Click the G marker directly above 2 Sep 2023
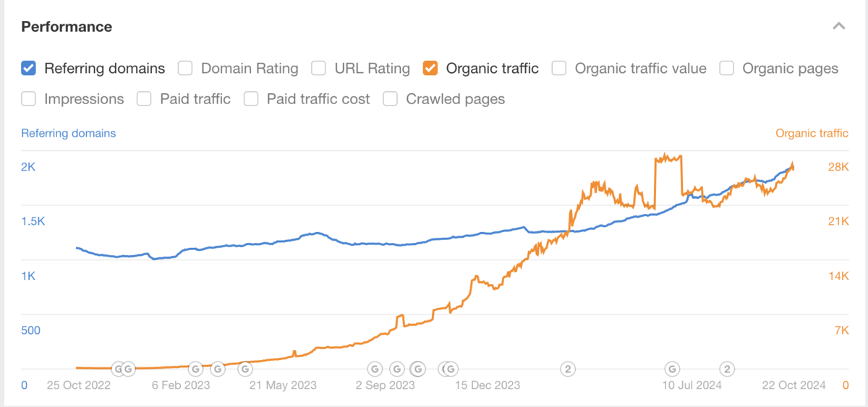 coord(375,369)
